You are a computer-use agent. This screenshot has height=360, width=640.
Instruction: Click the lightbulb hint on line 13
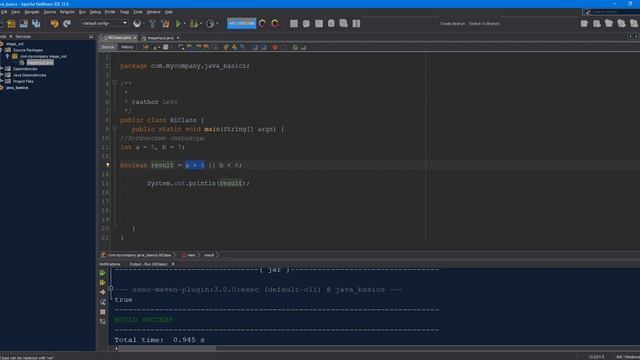(x=108, y=165)
